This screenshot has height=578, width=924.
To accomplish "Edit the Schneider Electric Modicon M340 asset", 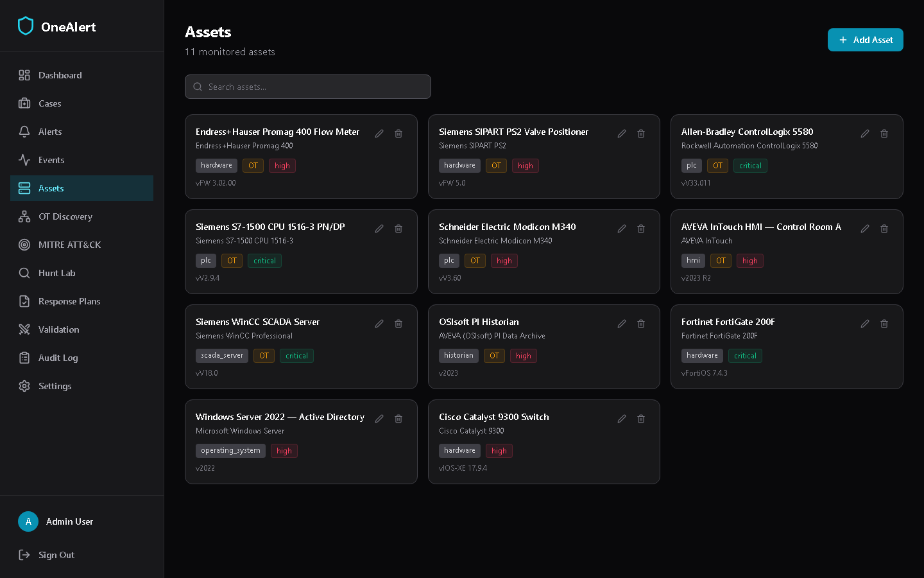I will pos(622,229).
